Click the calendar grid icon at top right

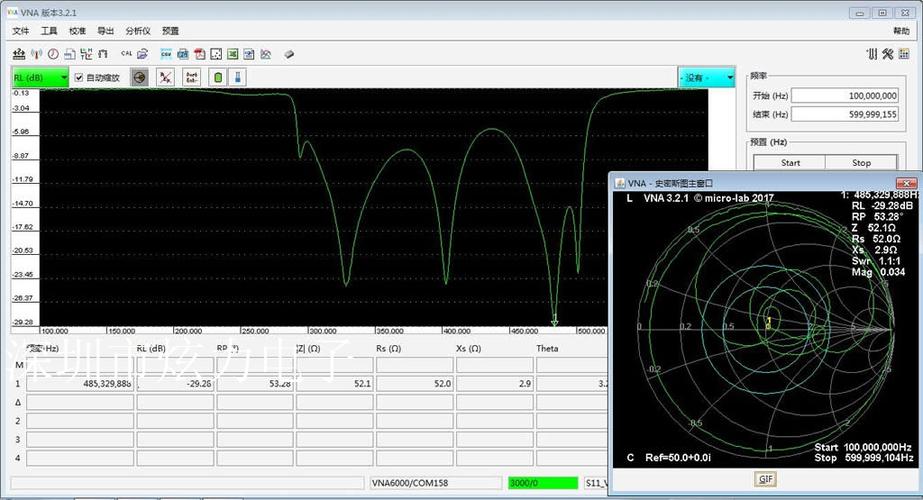click(904, 54)
